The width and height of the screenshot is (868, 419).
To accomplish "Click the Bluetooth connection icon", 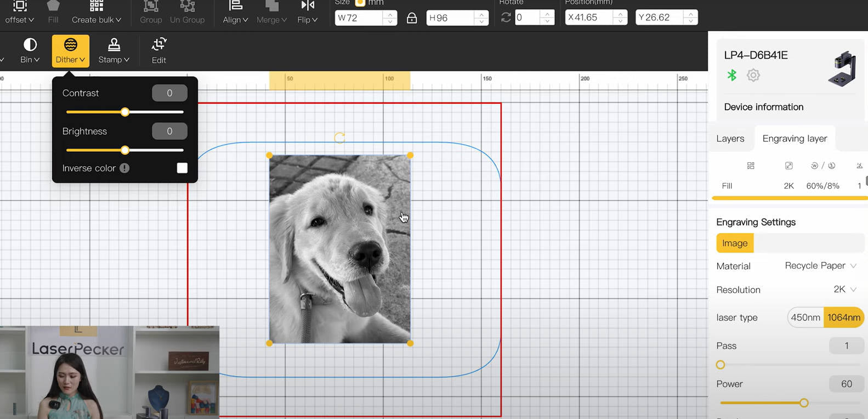I will point(731,75).
